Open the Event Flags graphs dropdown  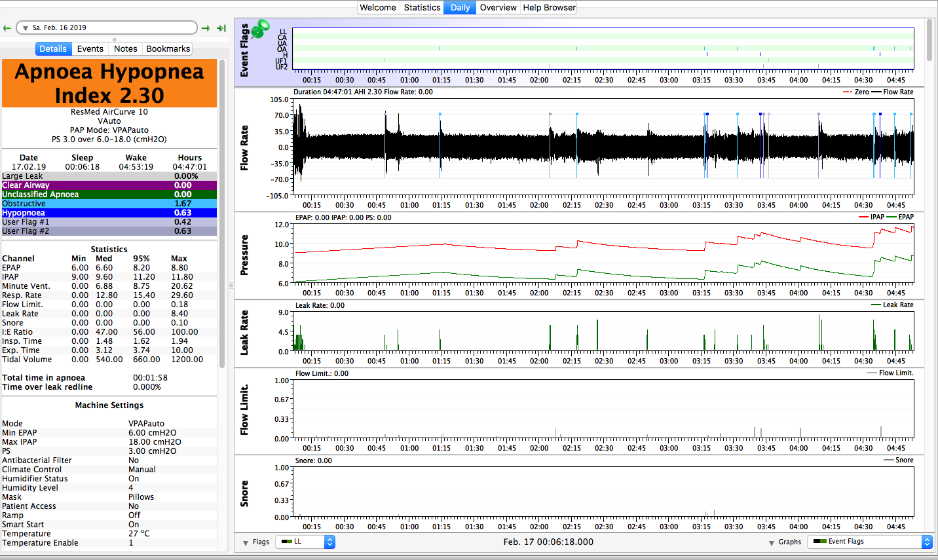coord(870,542)
